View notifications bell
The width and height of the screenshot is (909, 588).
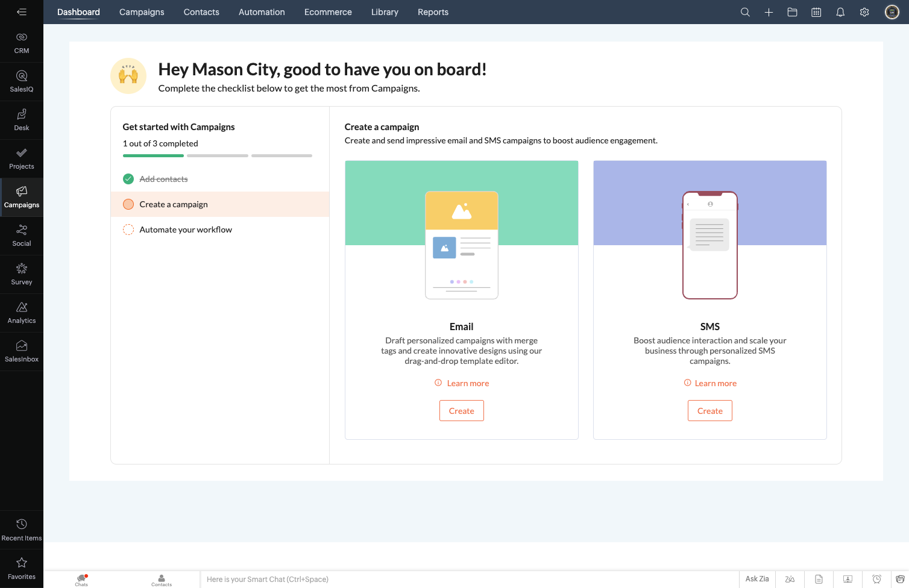click(840, 12)
